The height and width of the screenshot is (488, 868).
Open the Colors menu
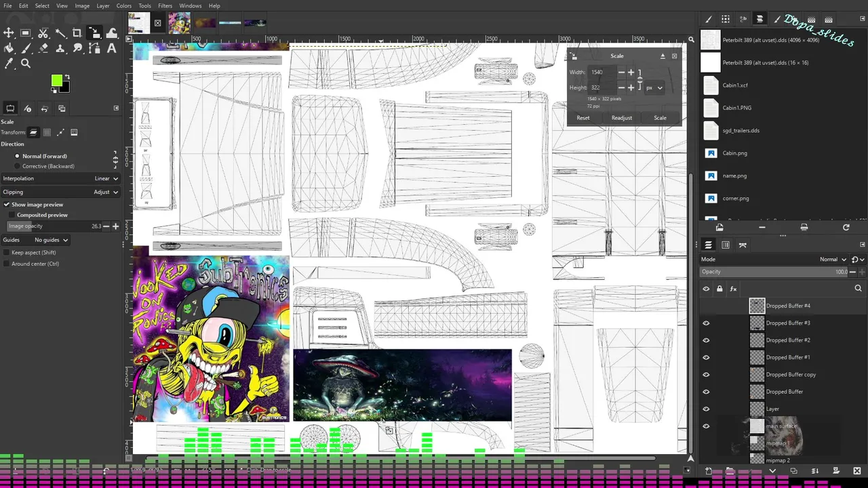pyautogui.click(x=123, y=5)
